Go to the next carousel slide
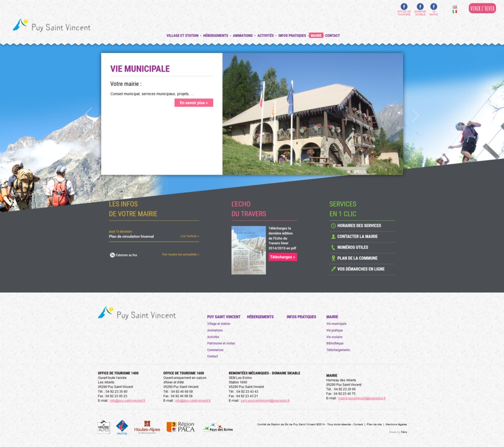The image size is (504, 447). point(415,116)
